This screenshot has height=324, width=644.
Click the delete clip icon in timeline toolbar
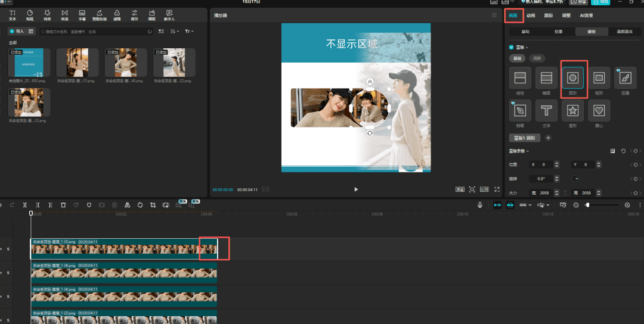pyautogui.click(x=63, y=205)
